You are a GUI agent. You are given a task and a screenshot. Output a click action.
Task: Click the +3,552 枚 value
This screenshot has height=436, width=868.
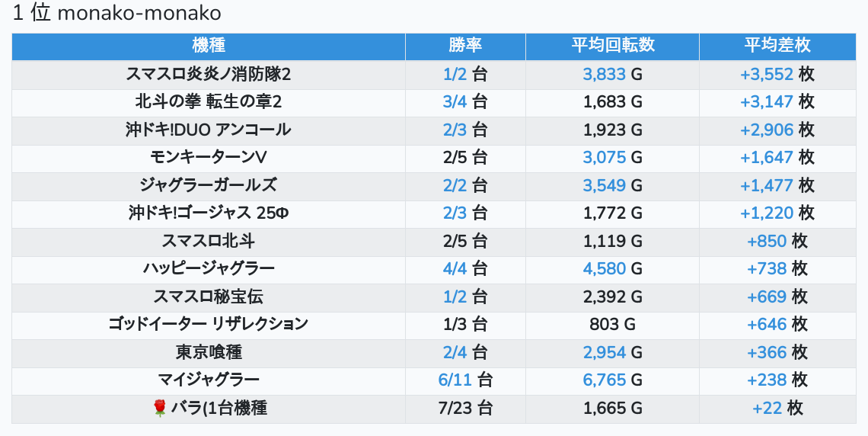click(777, 74)
